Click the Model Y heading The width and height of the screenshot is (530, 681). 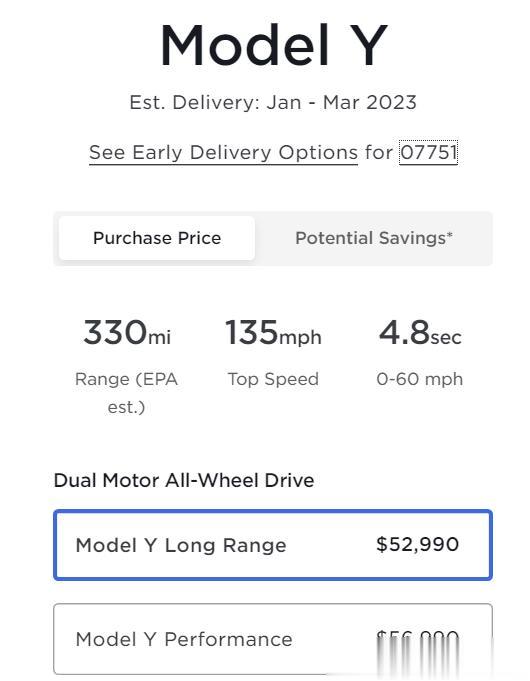(273, 45)
